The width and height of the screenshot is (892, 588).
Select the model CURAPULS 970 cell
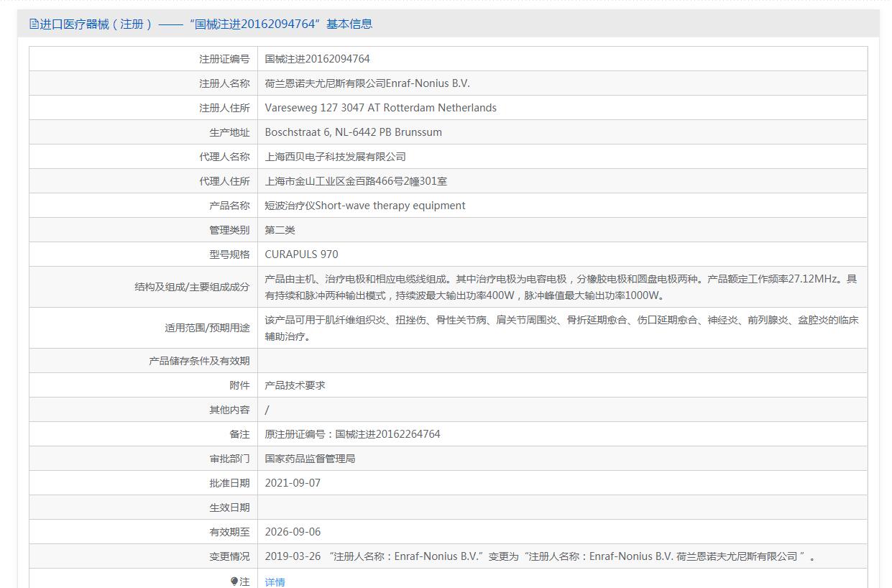pyautogui.click(x=301, y=254)
